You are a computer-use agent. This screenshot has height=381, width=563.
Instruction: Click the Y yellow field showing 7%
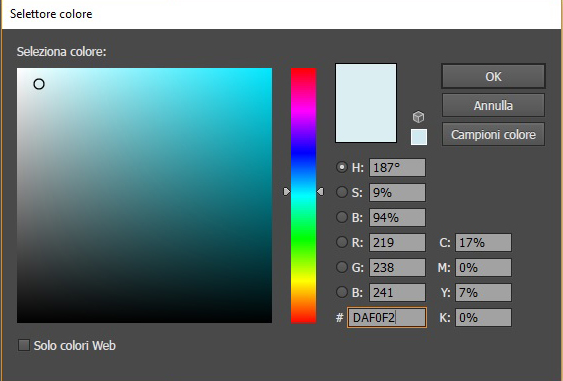(483, 292)
